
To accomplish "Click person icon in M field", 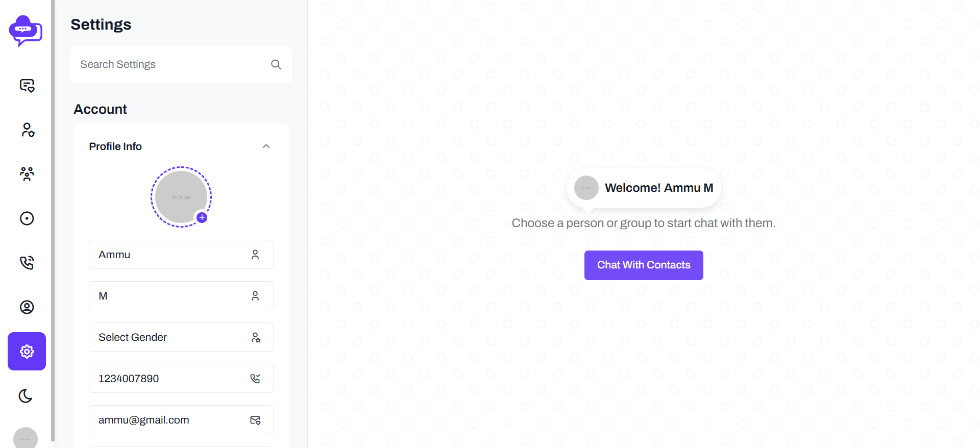I will point(255,296).
